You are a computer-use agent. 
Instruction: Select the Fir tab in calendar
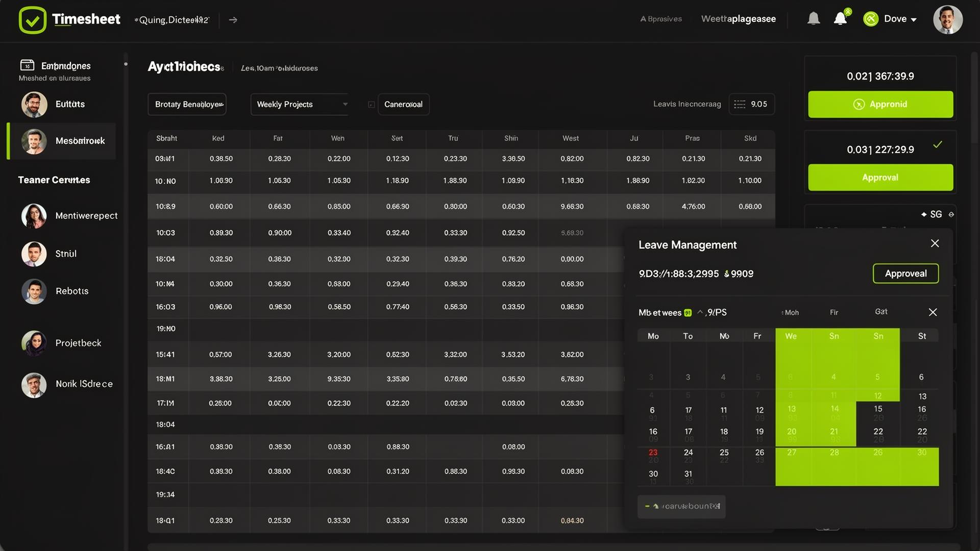pyautogui.click(x=834, y=312)
